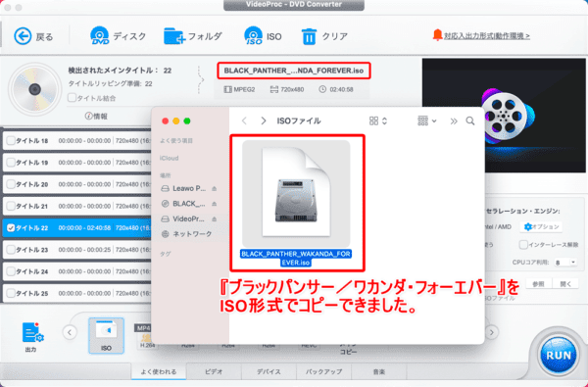This screenshot has height=387, width=588.
Task: Select the タイトル 22 row
Action: 76,228
